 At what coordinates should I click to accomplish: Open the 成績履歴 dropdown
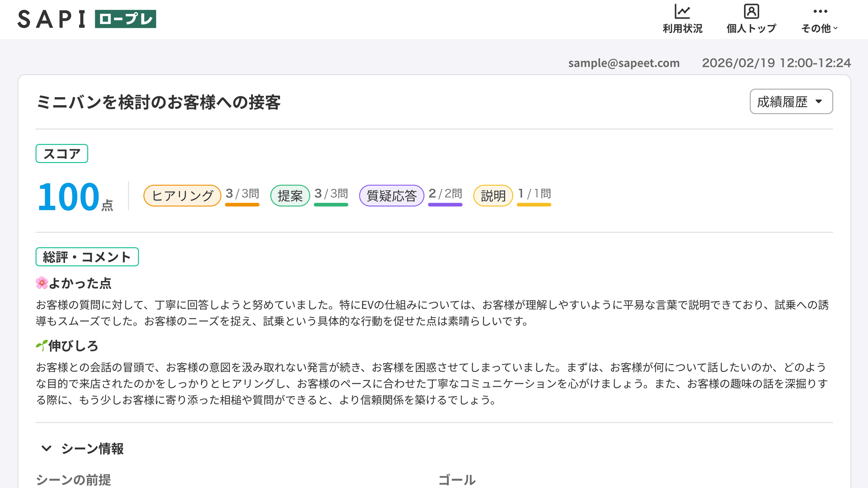(791, 102)
